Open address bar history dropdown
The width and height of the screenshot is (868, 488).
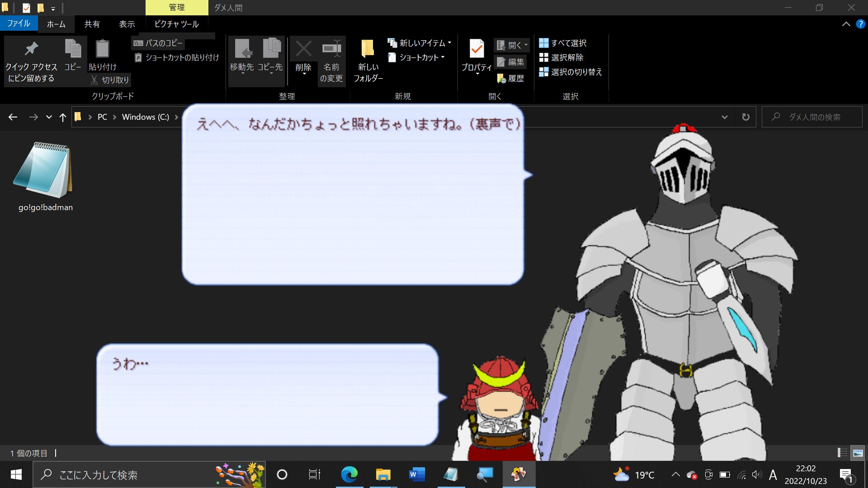coord(725,117)
